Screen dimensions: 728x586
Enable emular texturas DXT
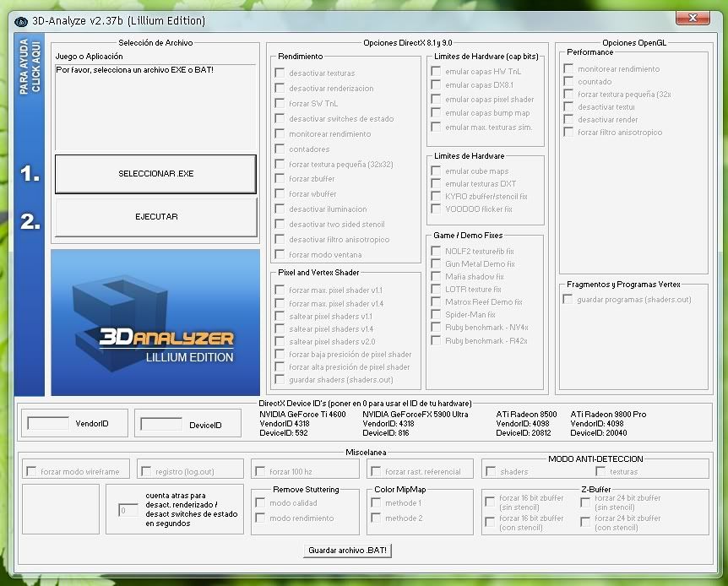click(x=436, y=183)
